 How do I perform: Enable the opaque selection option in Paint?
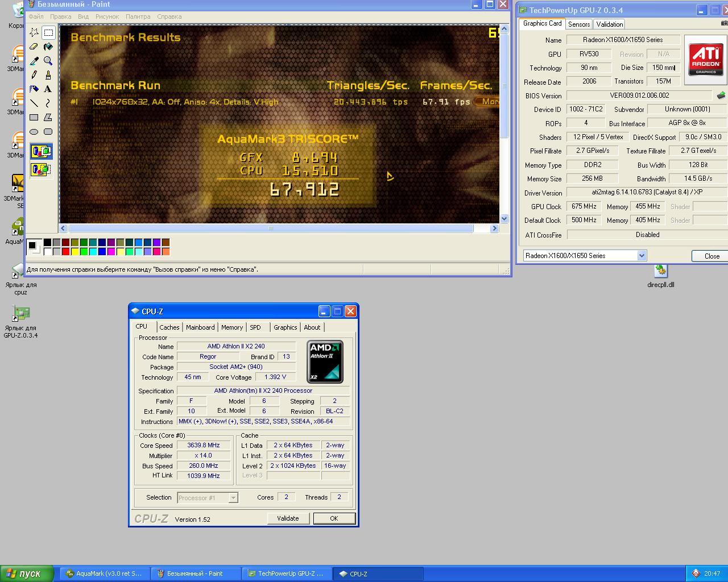pyautogui.click(x=41, y=151)
